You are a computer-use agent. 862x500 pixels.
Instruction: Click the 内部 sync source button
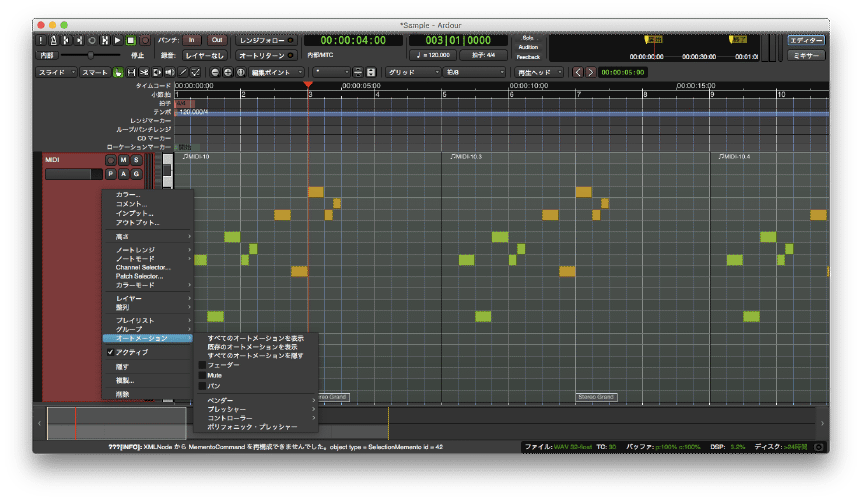click(x=47, y=55)
